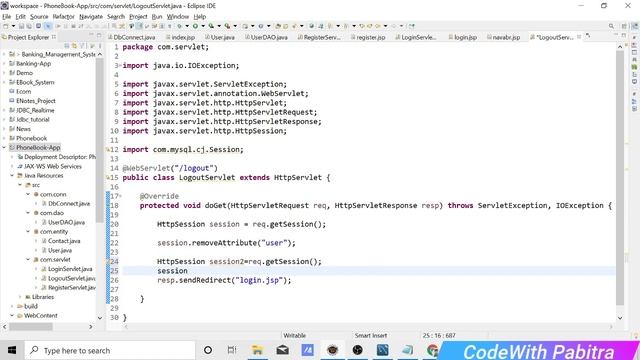This screenshot has height=360, width=640.
Task: Select DbConnect.java in Project Explorer tree
Action: point(69,203)
